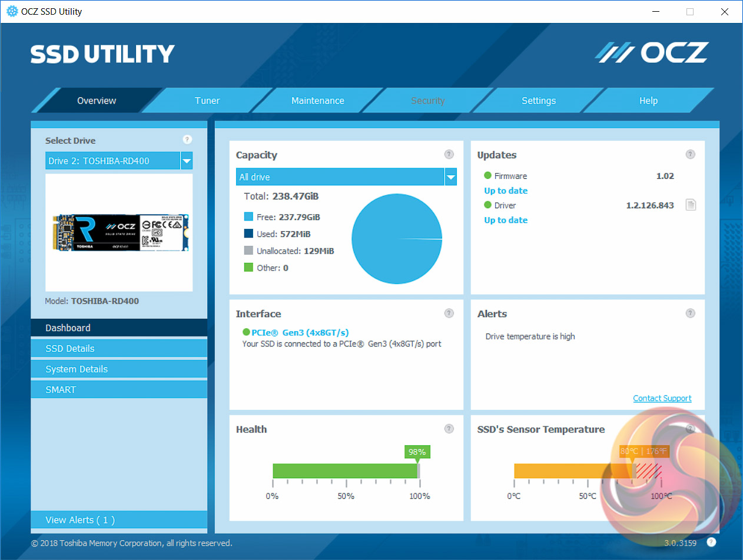Switch to the Tuner tab

[x=207, y=101]
